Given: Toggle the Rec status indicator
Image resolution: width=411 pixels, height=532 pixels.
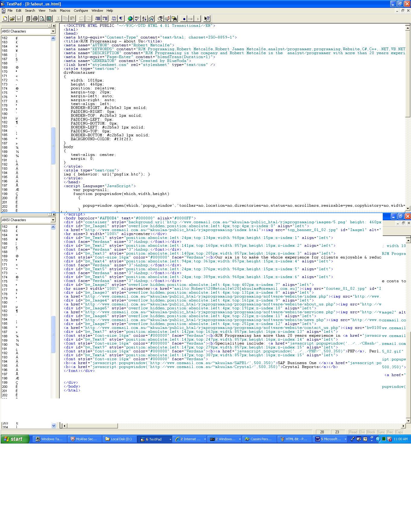Looking at the screenshot, I should point(390,432).
